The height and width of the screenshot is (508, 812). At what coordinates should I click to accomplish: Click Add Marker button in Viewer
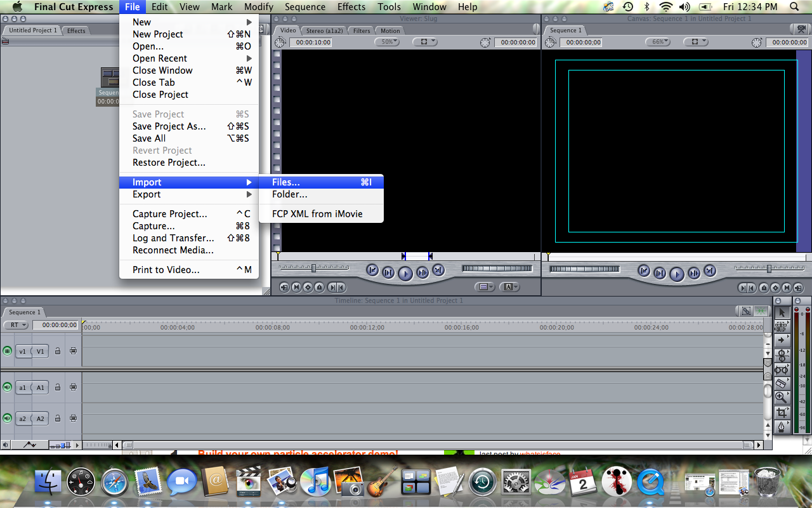pyautogui.click(x=319, y=287)
